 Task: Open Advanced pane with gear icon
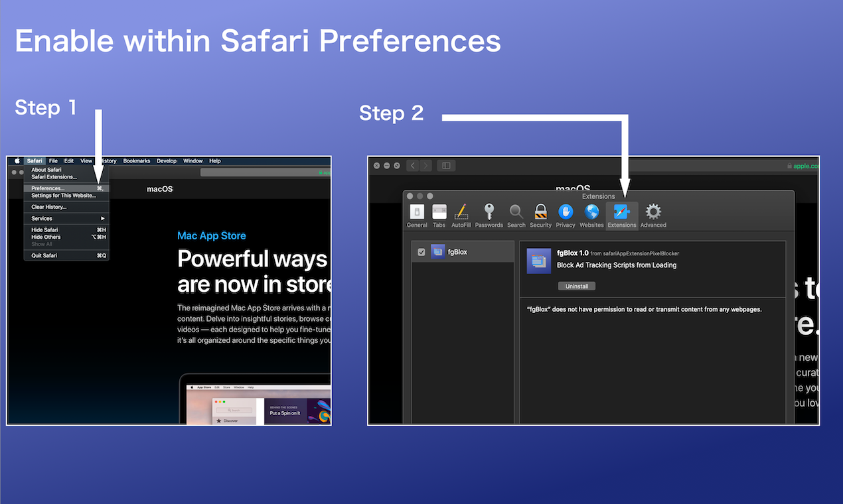coord(653,216)
